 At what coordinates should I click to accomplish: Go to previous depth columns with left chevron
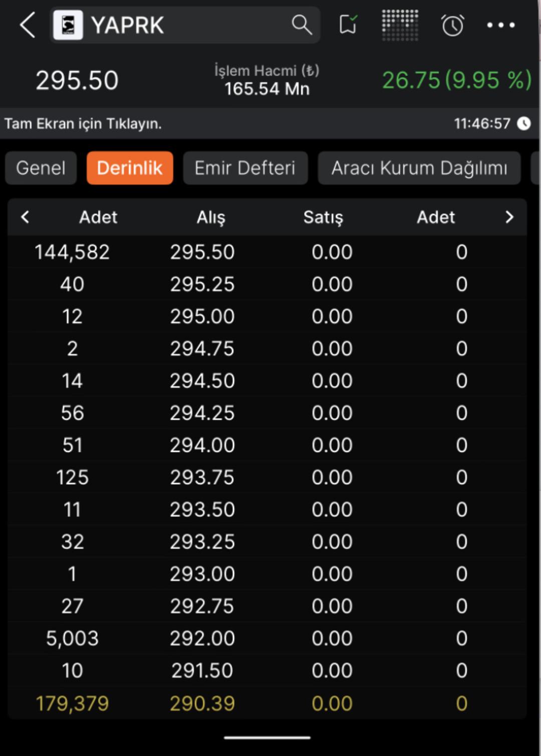click(25, 217)
